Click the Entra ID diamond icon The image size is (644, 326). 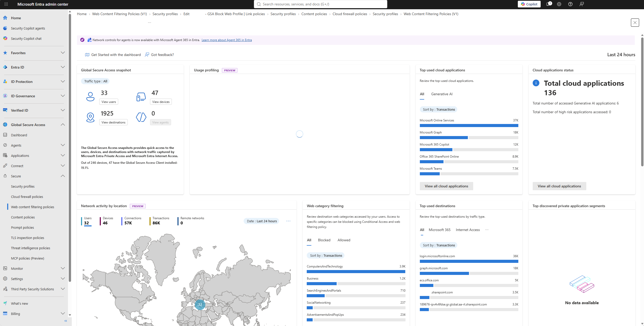pyautogui.click(x=5, y=67)
